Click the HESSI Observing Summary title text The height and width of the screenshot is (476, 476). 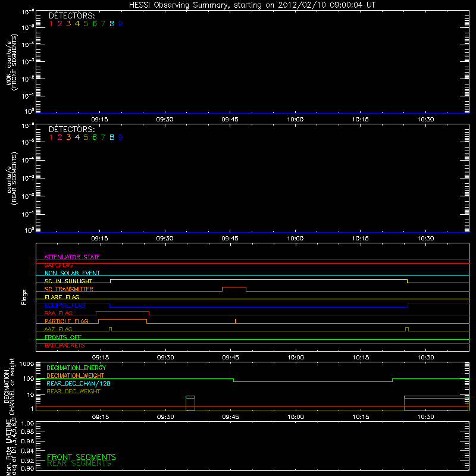tap(252, 5)
